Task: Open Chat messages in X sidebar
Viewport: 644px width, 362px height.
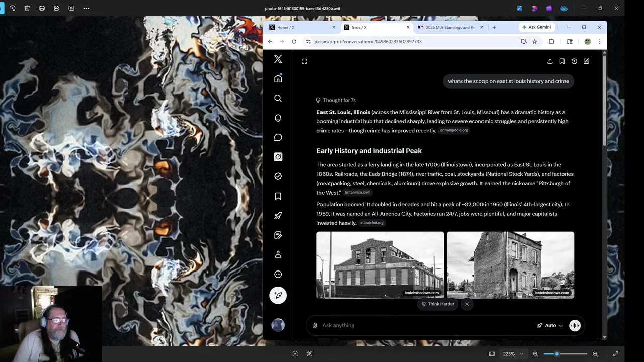Action: tap(278, 137)
